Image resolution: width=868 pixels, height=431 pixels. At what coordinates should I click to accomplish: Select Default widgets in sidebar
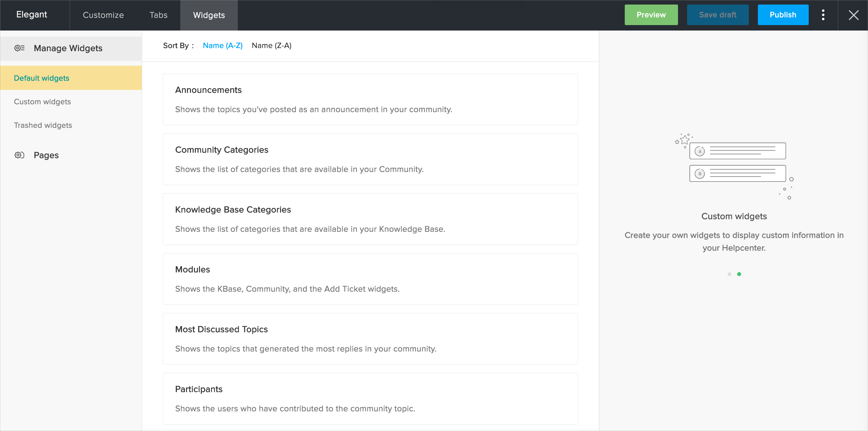click(41, 78)
